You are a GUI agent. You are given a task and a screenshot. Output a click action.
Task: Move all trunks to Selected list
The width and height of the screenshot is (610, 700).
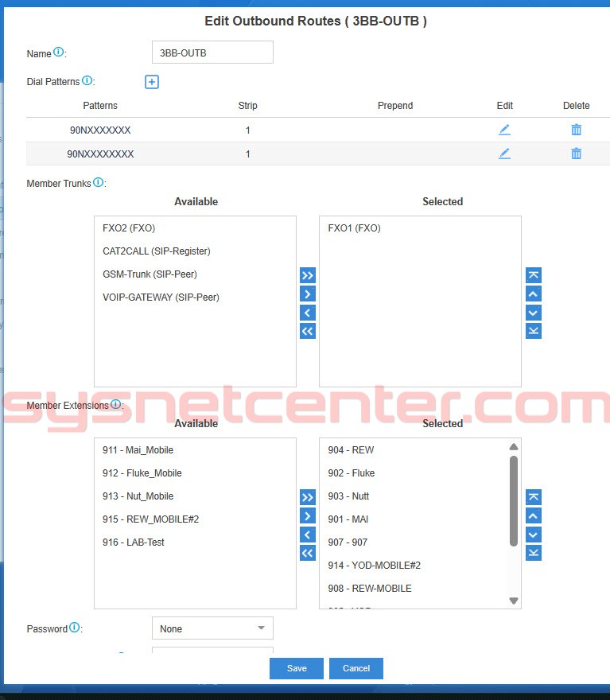coord(308,275)
